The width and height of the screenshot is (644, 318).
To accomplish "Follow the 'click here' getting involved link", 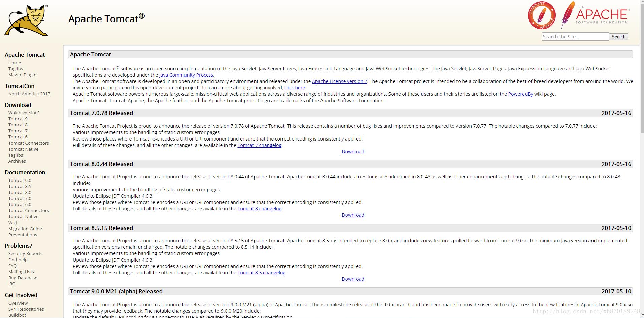I will pyautogui.click(x=295, y=88).
